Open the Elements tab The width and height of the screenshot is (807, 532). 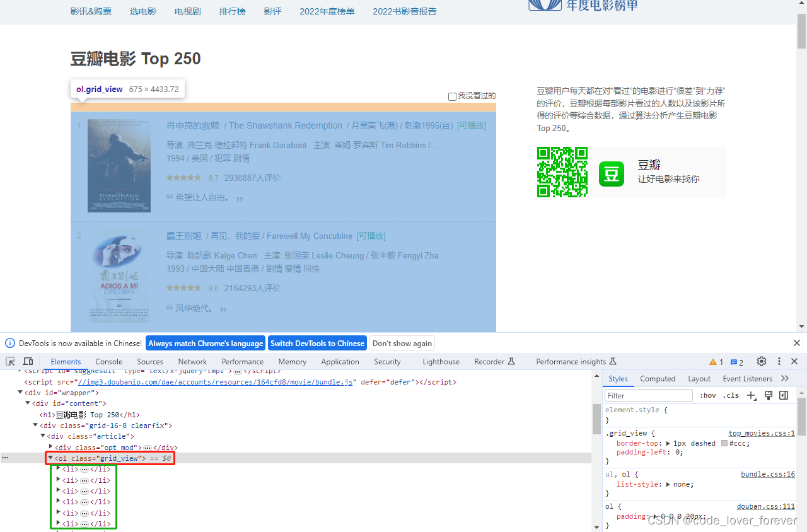click(x=66, y=361)
